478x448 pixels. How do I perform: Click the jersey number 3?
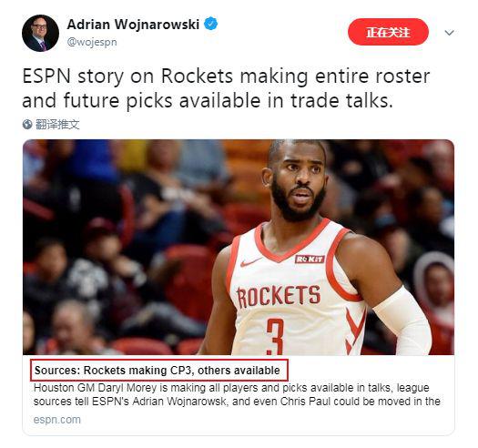pos(275,337)
